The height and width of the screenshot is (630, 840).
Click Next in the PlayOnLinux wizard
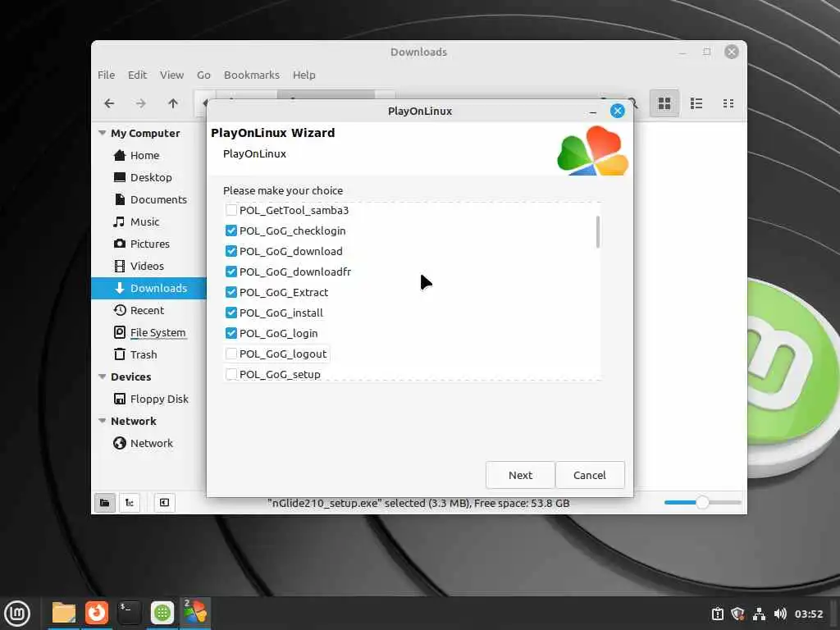520,475
